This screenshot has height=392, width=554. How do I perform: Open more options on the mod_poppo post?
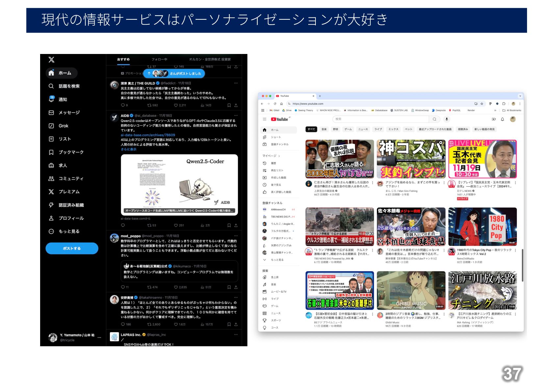coord(236,236)
